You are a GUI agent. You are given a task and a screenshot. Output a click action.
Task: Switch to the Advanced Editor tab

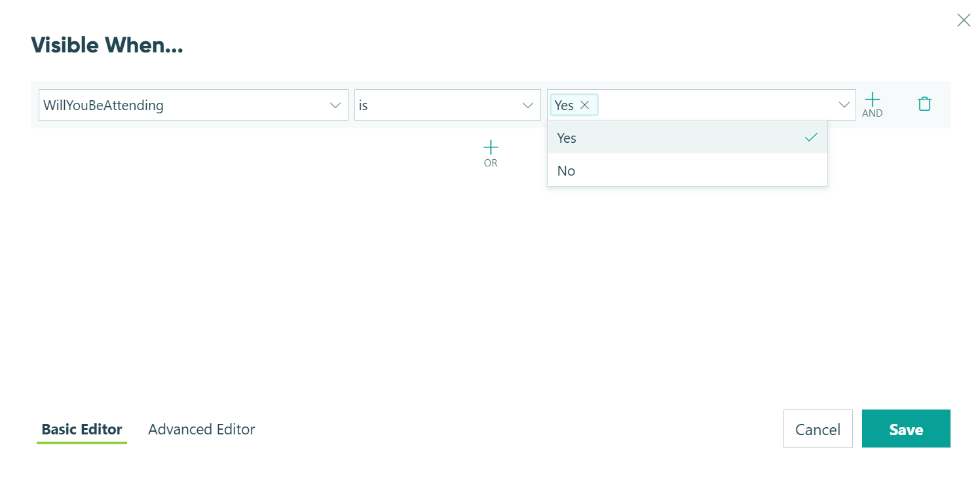[202, 430]
